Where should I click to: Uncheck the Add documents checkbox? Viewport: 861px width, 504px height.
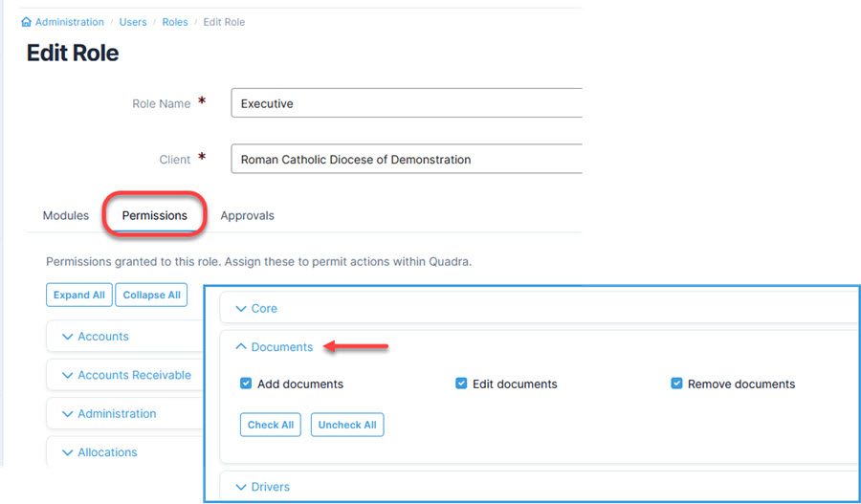[246, 383]
